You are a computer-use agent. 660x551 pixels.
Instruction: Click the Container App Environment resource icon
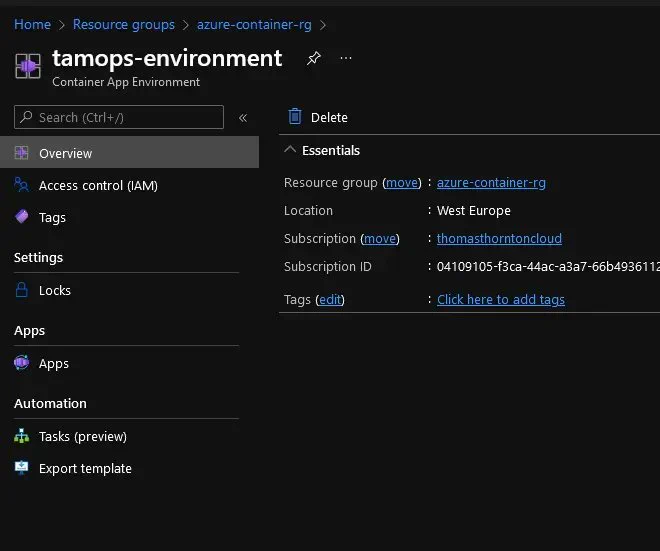tap(28, 66)
